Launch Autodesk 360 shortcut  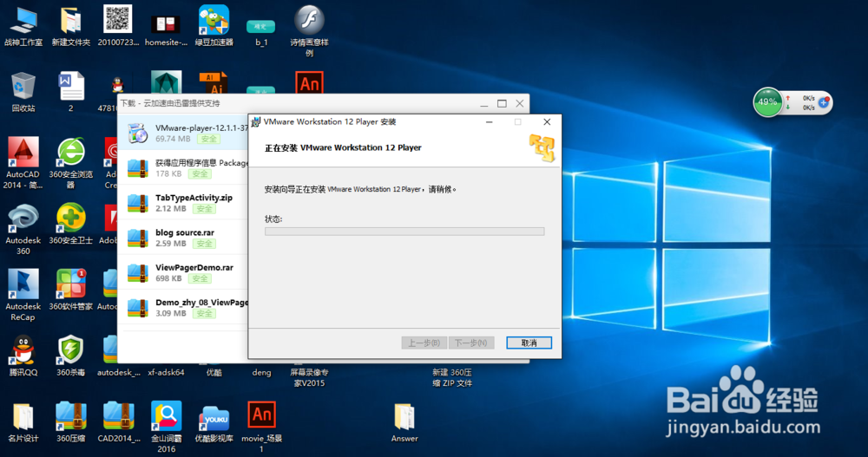(x=23, y=229)
